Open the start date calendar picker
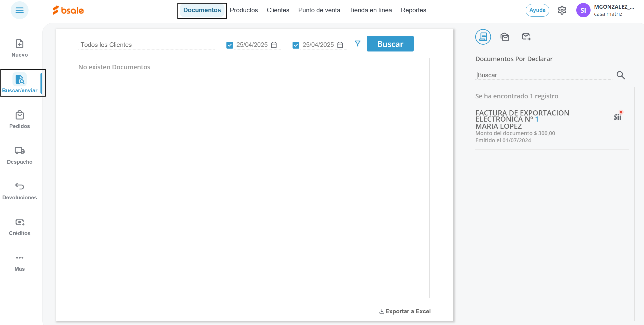This screenshot has height=325, width=644. point(274,45)
